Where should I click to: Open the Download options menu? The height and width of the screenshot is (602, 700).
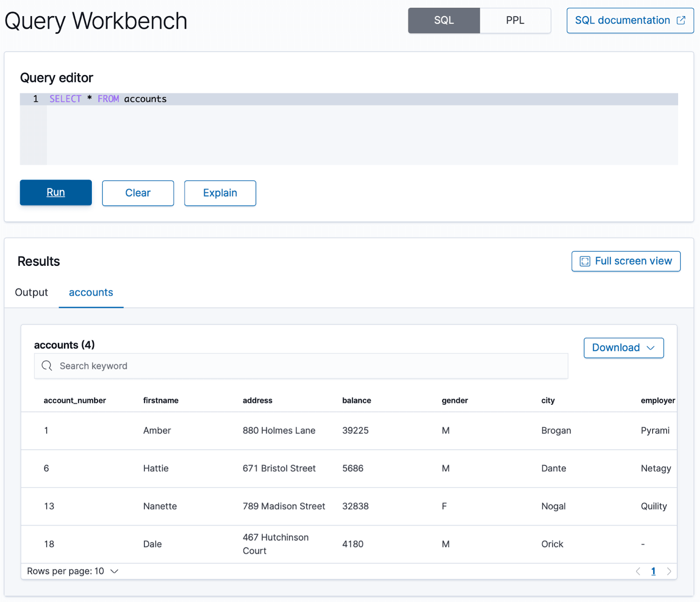coord(623,348)
